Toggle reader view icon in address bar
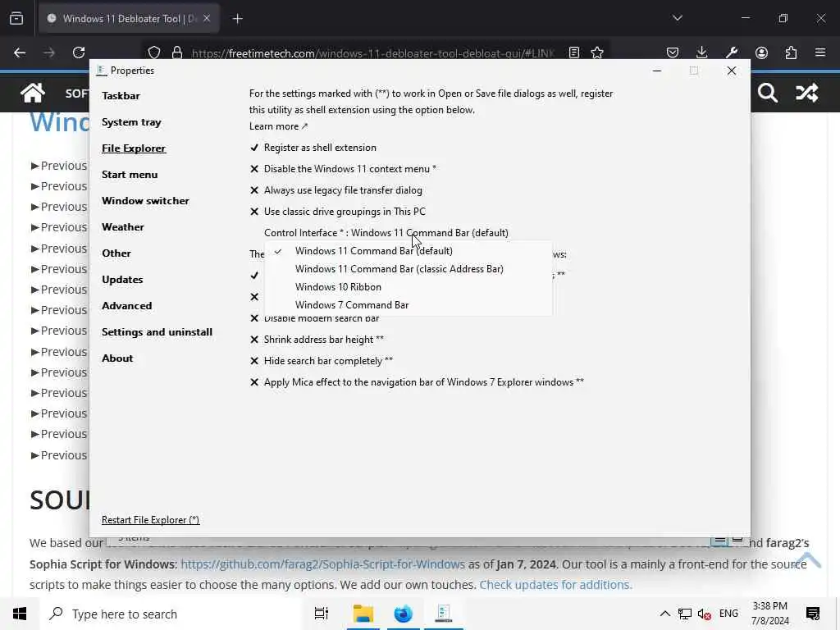 (x=573, y=52)
